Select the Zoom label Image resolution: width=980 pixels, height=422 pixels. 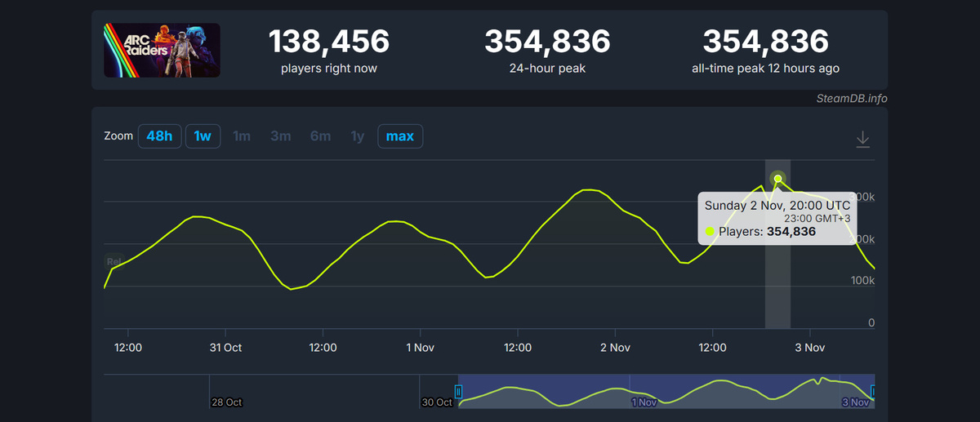pyautogui.click(x=118, y=135)
